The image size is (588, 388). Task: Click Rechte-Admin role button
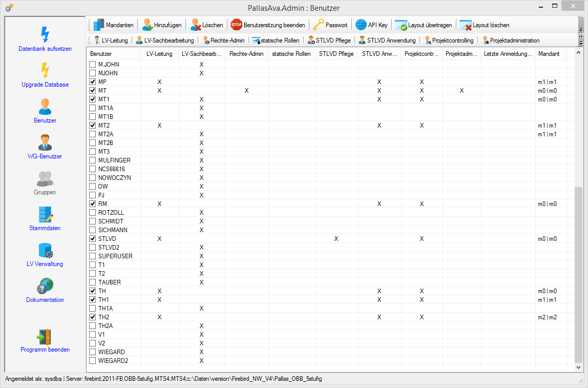click(223, 40)
